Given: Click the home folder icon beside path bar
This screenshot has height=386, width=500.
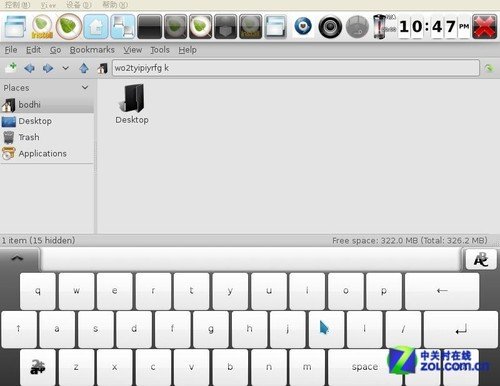Looking at the screenshot, I should pos(102,68).
